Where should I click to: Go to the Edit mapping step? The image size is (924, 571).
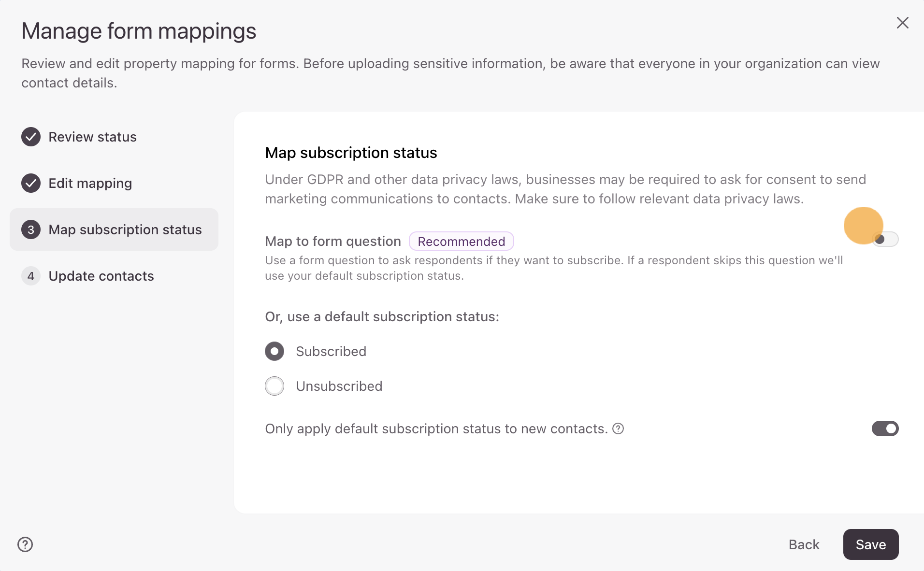(90, 183)
